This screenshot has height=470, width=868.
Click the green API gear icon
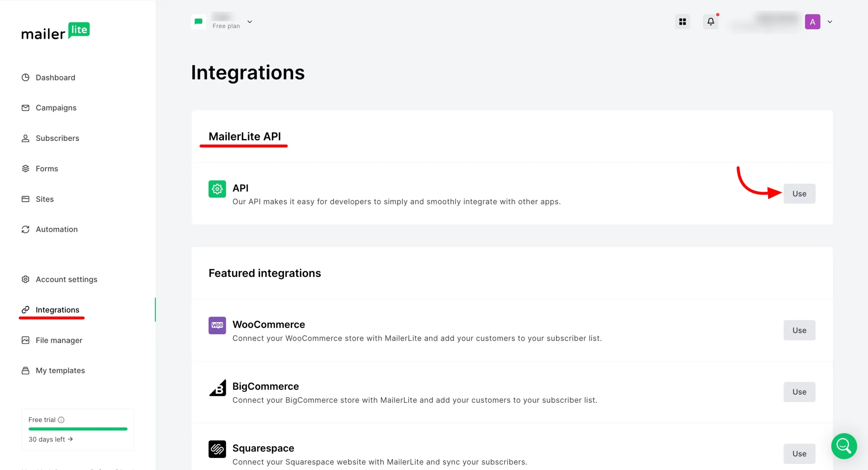click(x=217, y=189)
